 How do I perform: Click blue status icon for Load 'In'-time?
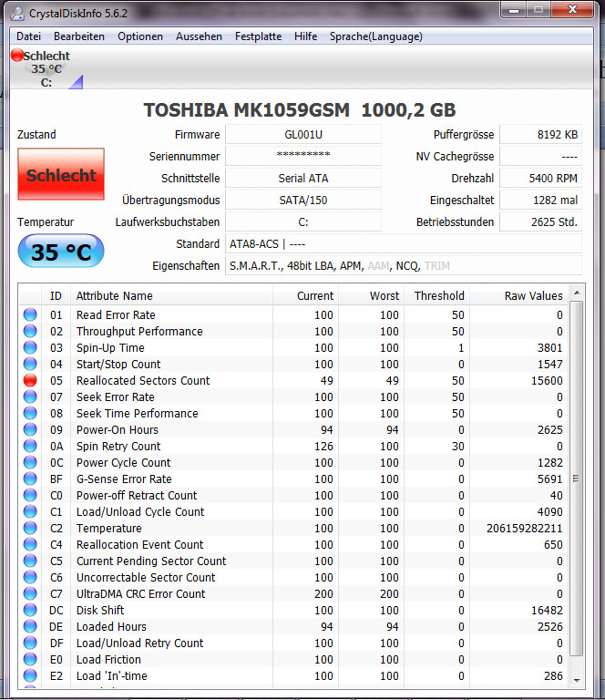[x=30, y=676]
